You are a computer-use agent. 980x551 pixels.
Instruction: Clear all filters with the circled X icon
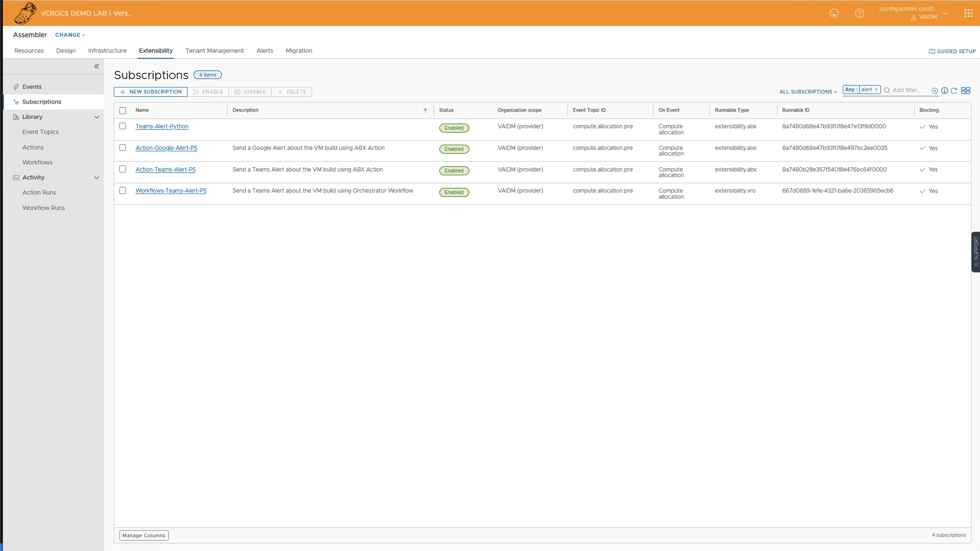point(935,90)
